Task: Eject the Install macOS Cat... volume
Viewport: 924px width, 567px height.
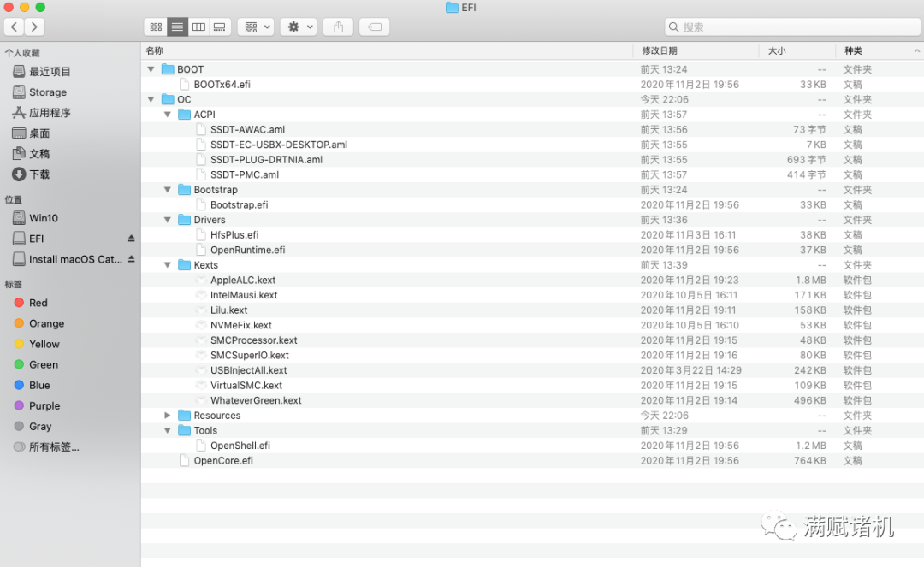Action: pyautogui.click(x=132, y=259)
